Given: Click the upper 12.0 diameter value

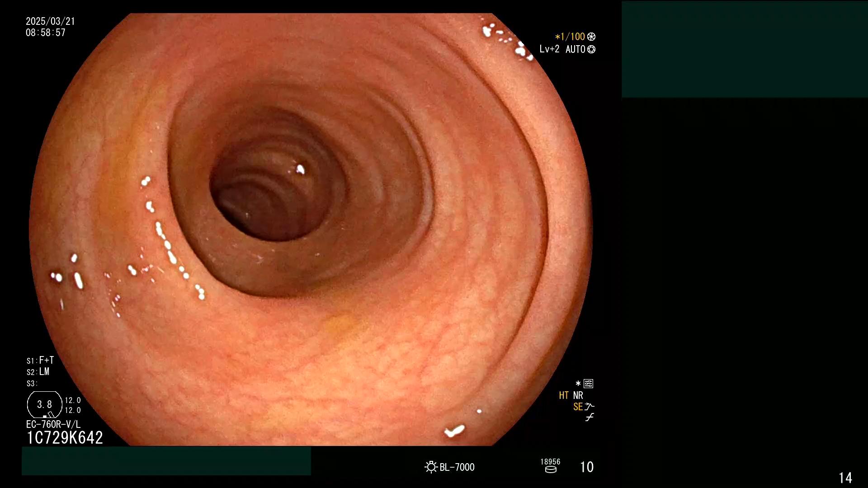Looking at the screenshot, I should (73, 400).
